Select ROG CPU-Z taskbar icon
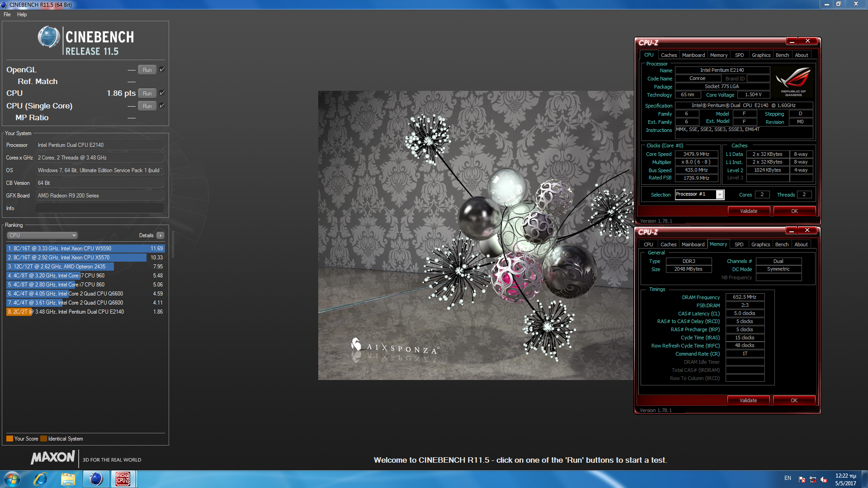Screen dimensions: 868x488 point(123,479)
